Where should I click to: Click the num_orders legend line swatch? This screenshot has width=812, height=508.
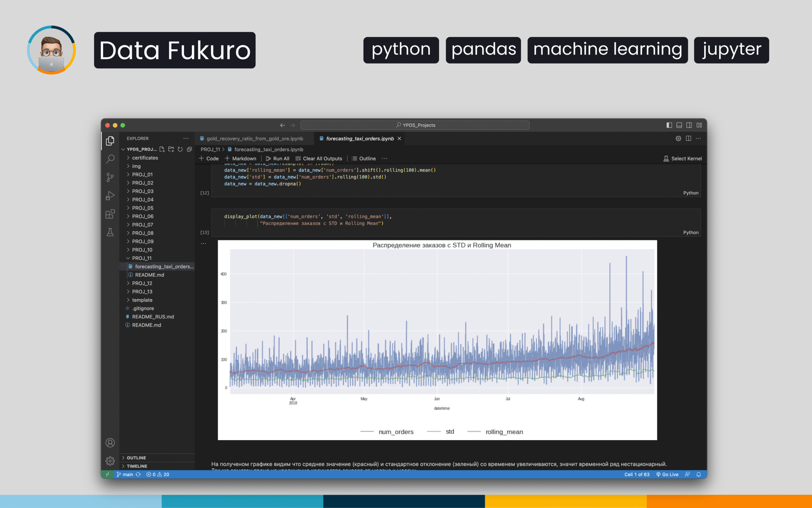pyautogui.click(x=367, y=432)
